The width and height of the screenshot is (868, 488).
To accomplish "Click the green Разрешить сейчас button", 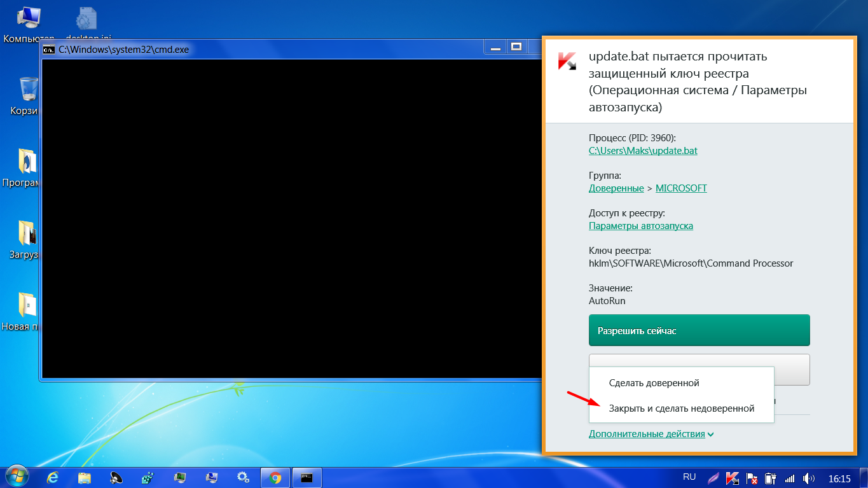I will [x=699, y=331].
